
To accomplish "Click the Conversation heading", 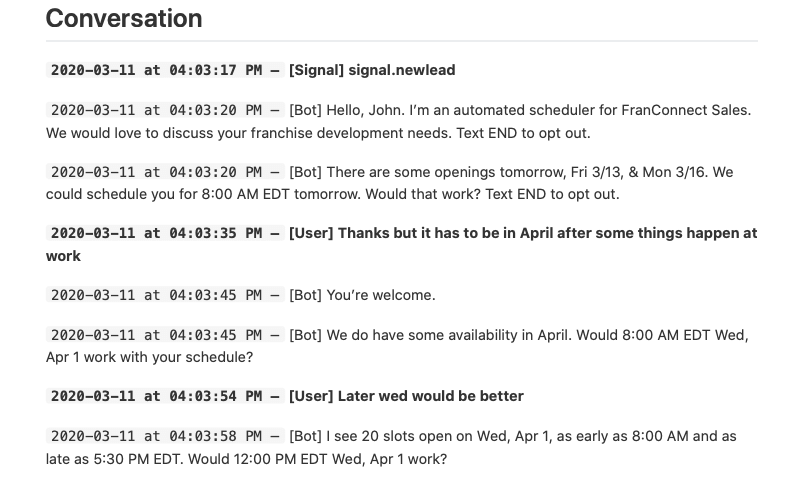I will point(124,18).
